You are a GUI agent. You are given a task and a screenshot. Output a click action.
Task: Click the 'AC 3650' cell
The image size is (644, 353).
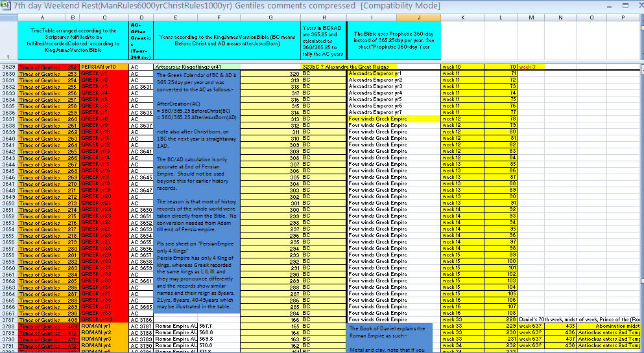point(141,209)
